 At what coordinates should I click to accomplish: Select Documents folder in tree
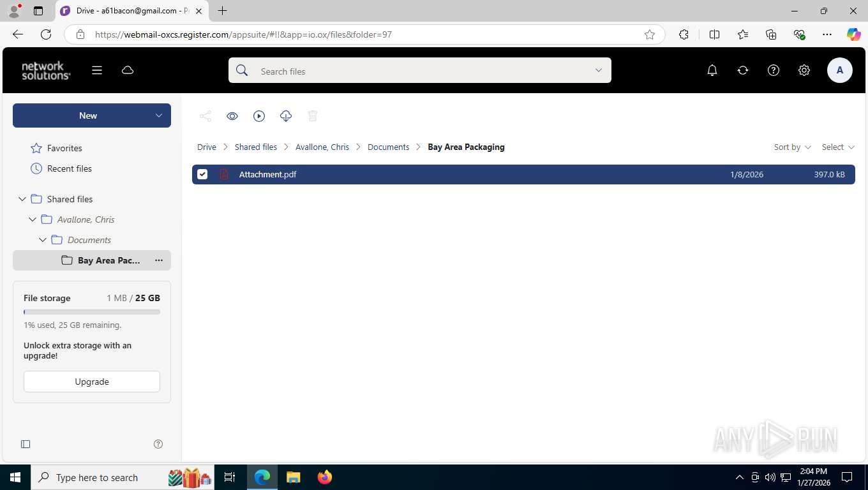point(89,240)
